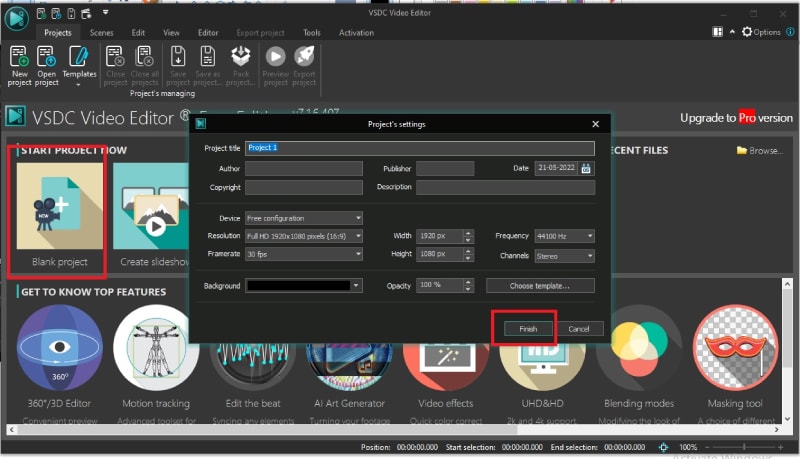This screenshot has height=459, width=800.
Task: Click the layout panel icon near Options
Action: click(717, 32)
